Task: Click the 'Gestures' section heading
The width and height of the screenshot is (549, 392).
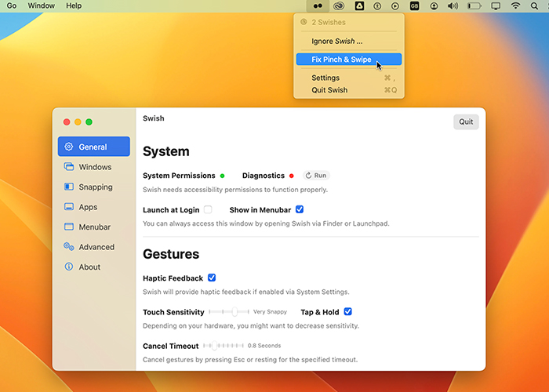Action: point(171,254)
